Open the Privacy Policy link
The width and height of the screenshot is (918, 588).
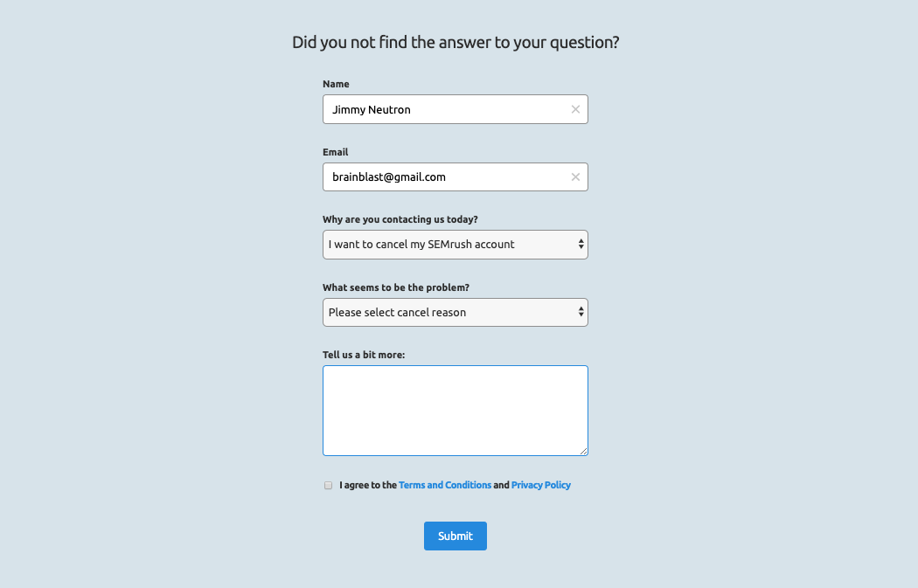(541, 485)
